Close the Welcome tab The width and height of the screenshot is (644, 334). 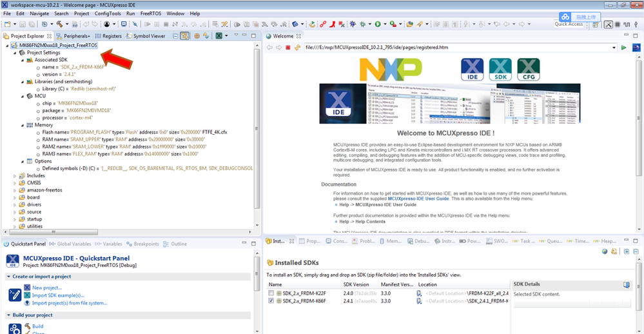pyautogui.click(x=298, y=36)
